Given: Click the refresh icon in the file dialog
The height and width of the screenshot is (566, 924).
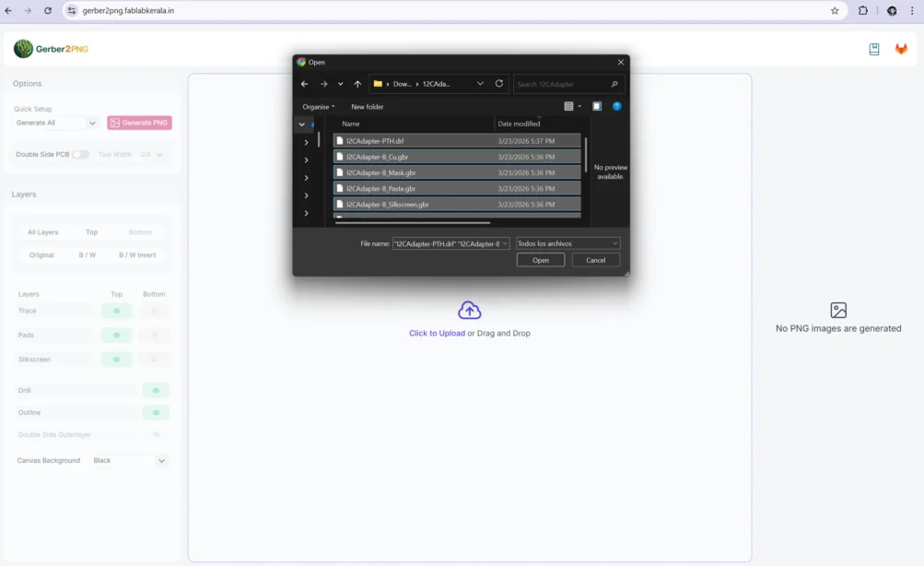Looking at the screenshot, I should (x=497, y=83).
